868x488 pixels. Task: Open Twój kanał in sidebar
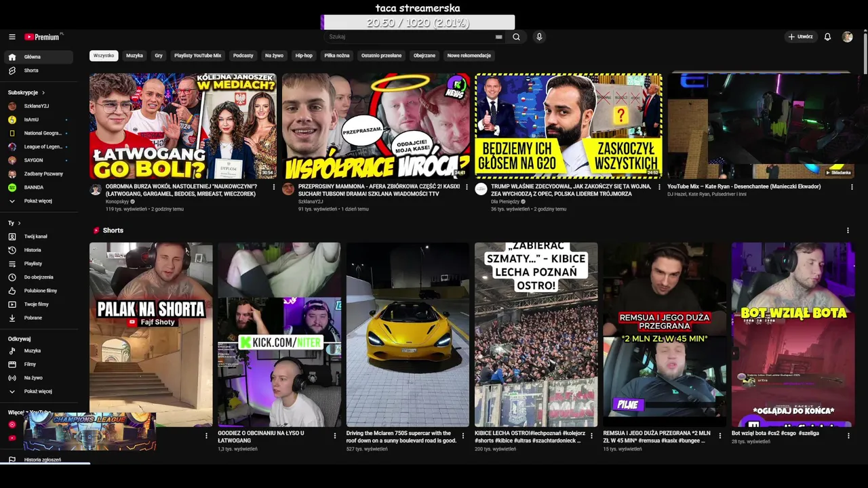coord(39,237)
